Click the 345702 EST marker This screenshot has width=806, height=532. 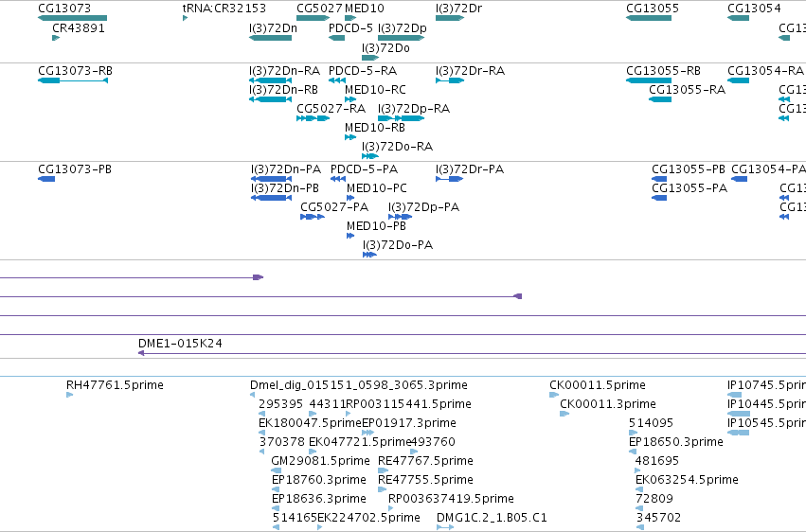[x=640, y=527]
